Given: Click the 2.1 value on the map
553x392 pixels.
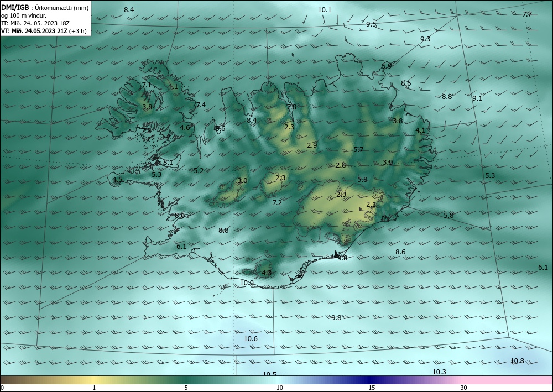Looking at the screenshot, I should [371, 205].
